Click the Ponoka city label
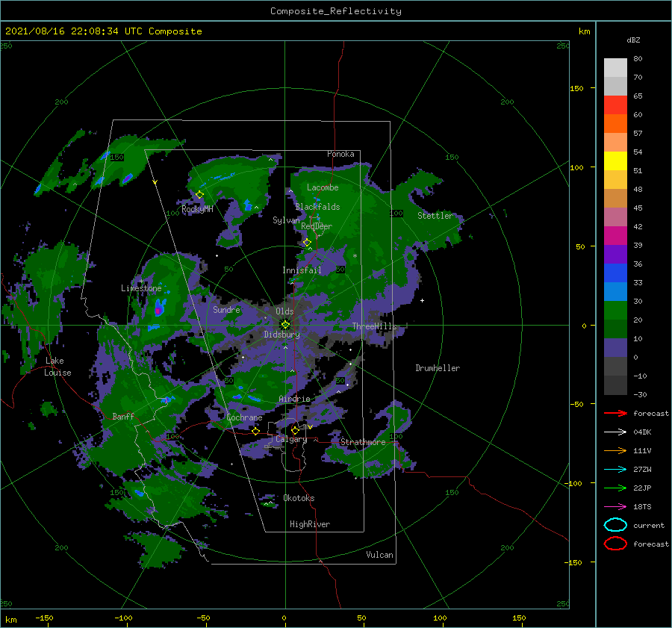The image size is (672, 628). 340,154
